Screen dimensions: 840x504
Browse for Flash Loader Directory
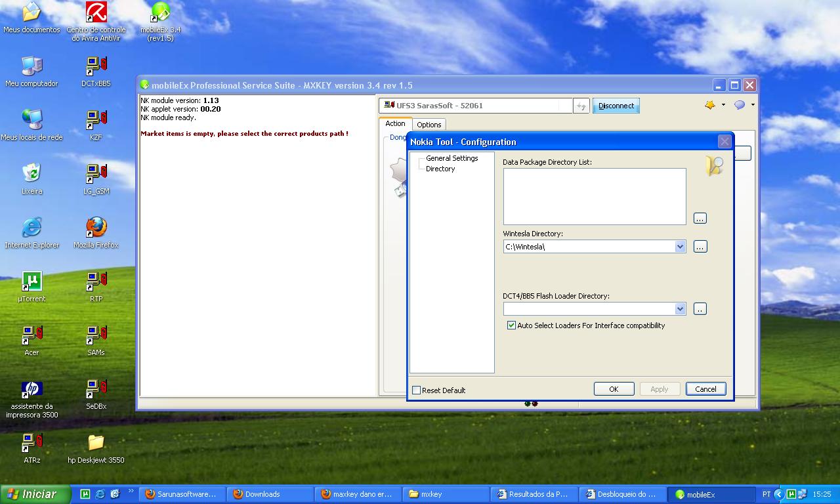(700, 308)
